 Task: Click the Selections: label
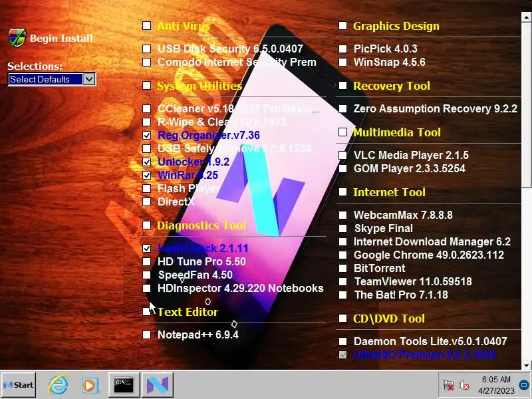coord(35,66)
